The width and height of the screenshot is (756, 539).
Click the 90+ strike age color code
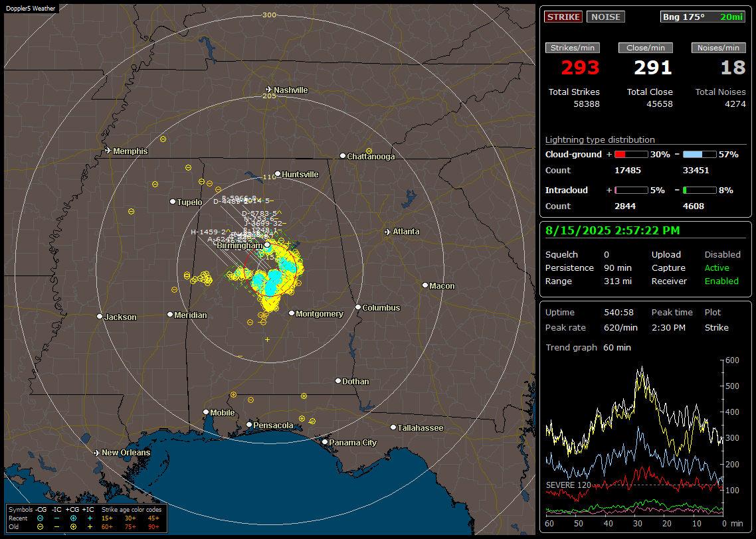click(x=153, y=527)
